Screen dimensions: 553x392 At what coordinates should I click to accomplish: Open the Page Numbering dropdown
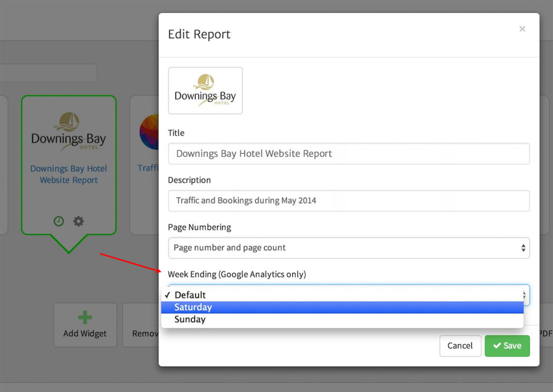pos(348,248)
